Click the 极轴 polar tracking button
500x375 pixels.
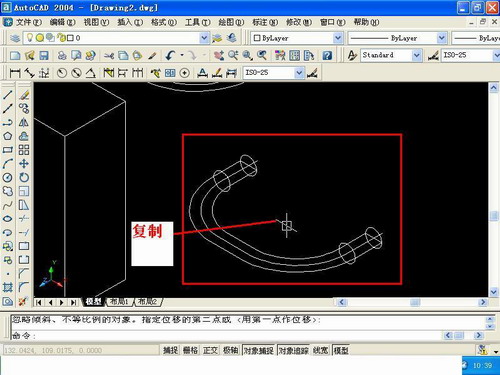click(x=230, y=350)
